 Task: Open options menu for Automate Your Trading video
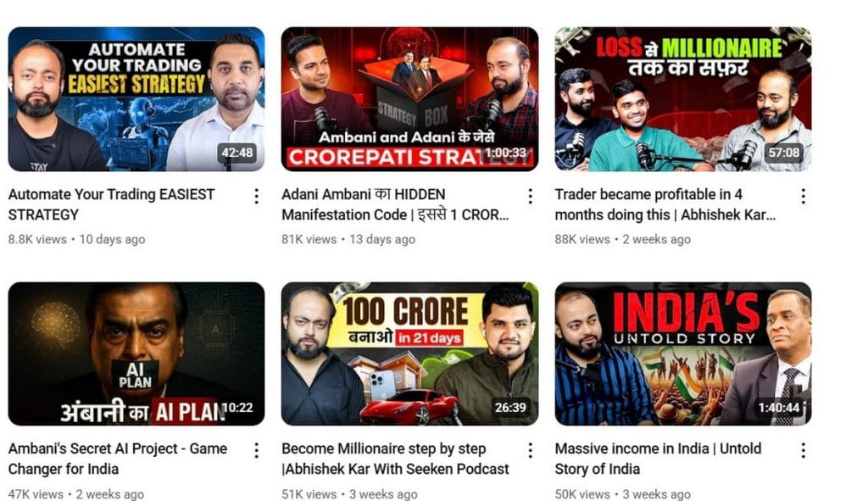click(256, 196)
